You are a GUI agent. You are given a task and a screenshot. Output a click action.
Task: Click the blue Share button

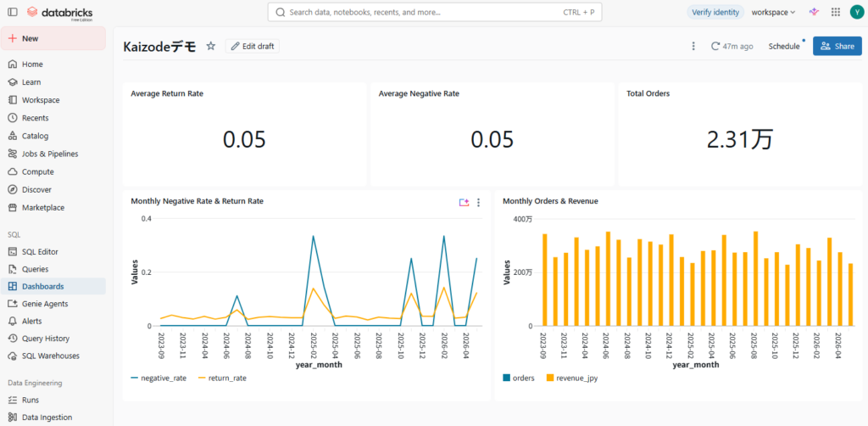(x=837, y=46)
